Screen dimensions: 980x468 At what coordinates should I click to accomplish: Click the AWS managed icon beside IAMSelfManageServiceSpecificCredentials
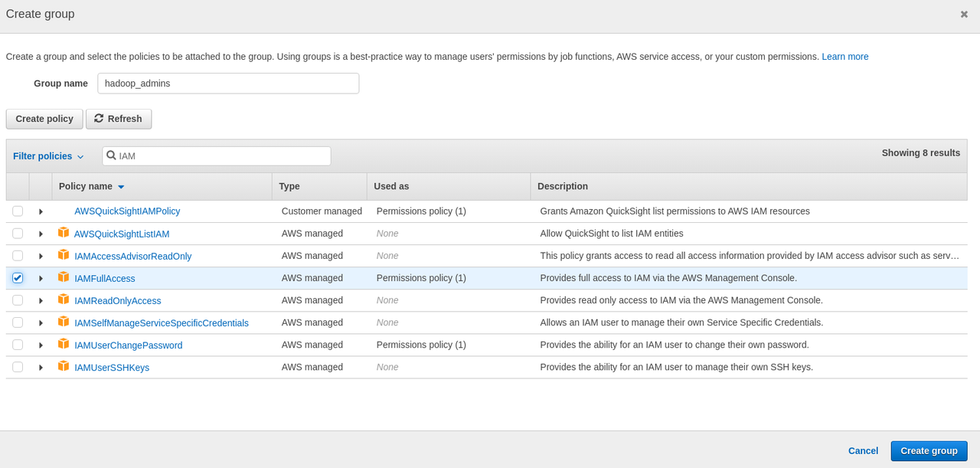(64, 322)
